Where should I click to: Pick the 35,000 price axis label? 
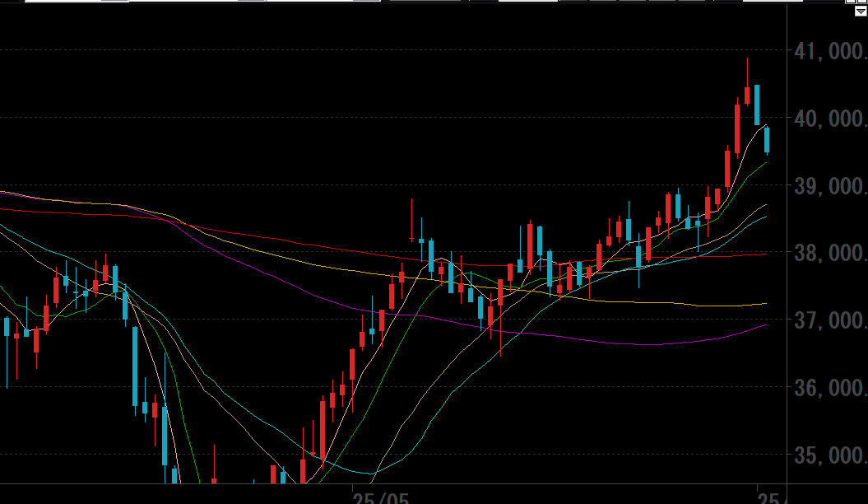830,455
